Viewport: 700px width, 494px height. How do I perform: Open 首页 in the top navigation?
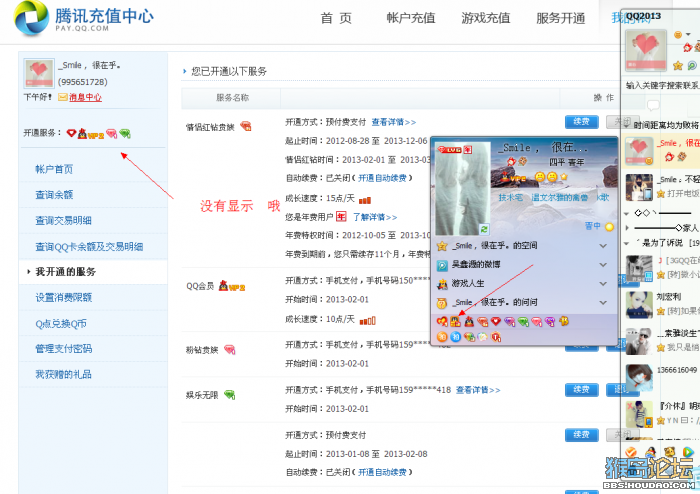[336, 18]
